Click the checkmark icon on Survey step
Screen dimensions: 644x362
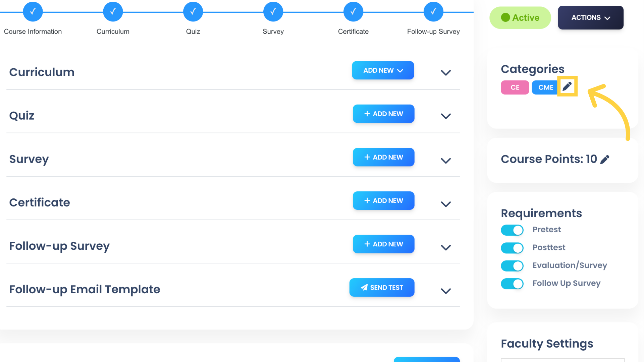coord(272,12)
